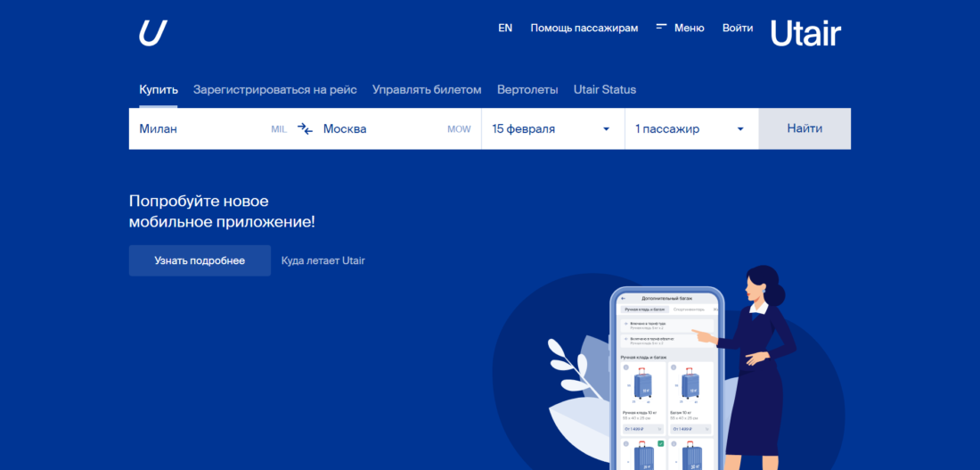Image resolution: width=980 pixels, height=470 pixels.
Task: Select the Купить tab
Action: click(159, 89)
